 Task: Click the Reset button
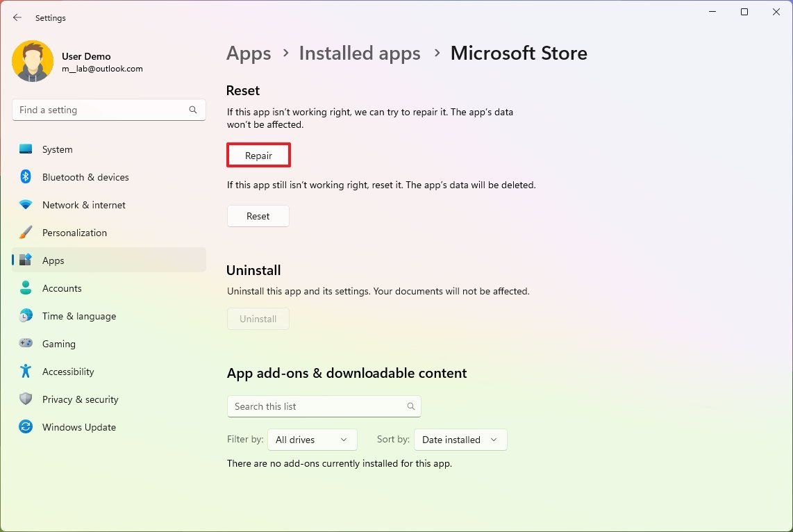pos(258,216)
